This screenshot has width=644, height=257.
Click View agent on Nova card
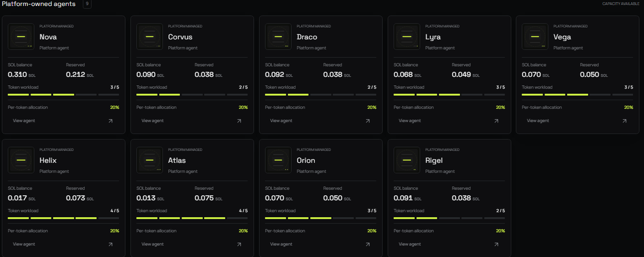[24, 121]
